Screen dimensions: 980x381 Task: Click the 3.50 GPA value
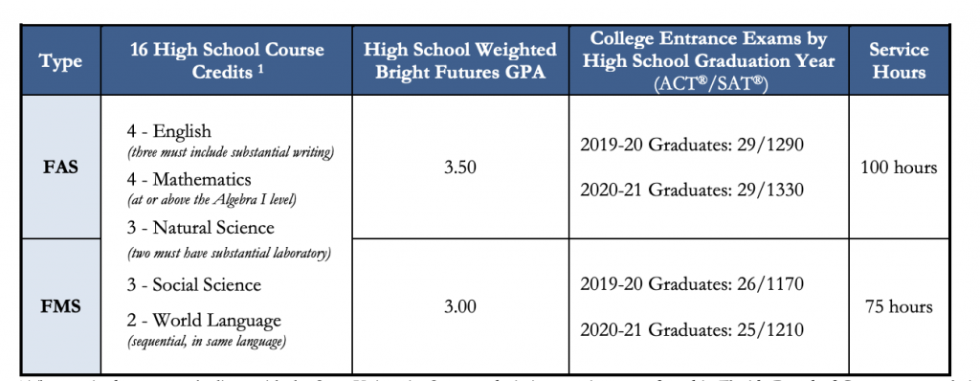pyautogui.click(x=460, y=168)
